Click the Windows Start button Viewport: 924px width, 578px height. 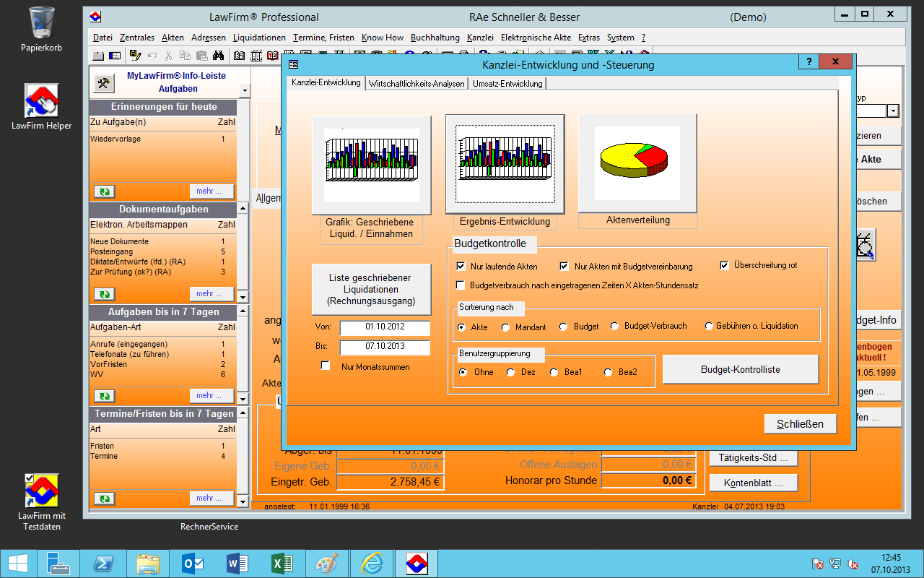tap(18, 563)
